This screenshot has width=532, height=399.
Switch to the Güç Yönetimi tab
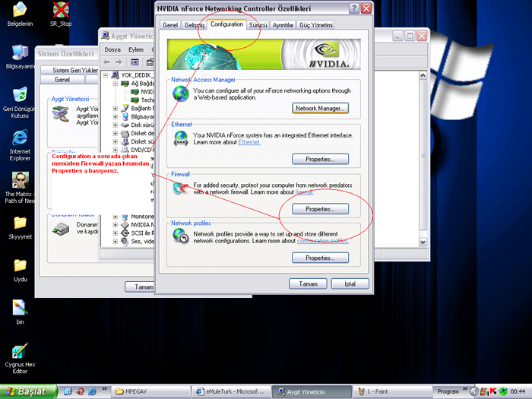tap(316, 25)
